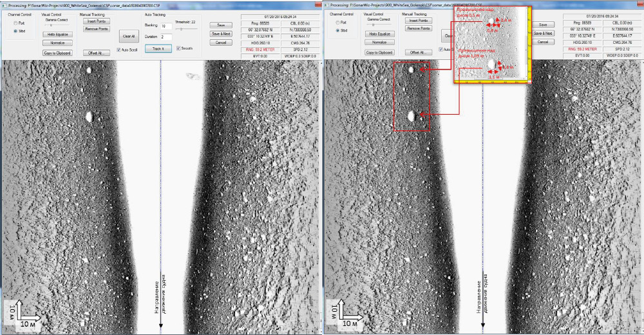Click Cancel in the right window
The height and width of the screenshot is (335, 644).
pyautogui.click(x=543, y=42)
